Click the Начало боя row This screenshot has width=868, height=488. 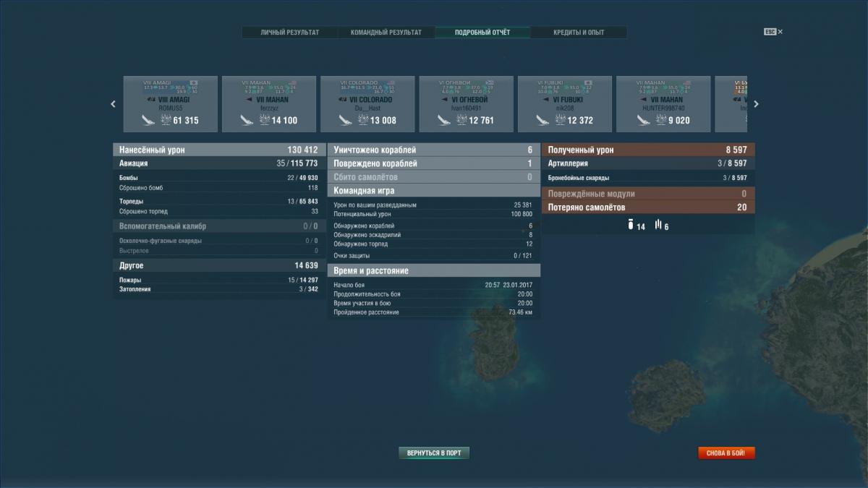434,285
